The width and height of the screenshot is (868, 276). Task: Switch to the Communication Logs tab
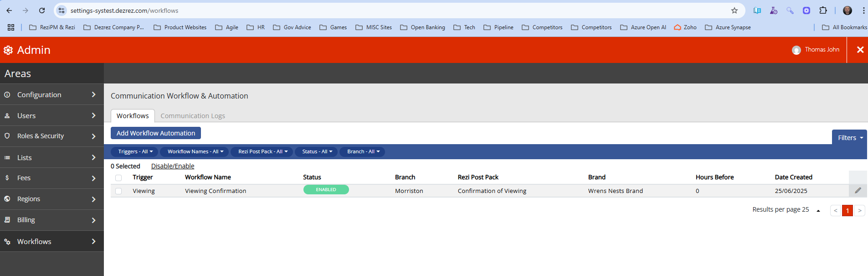(193, 116)
